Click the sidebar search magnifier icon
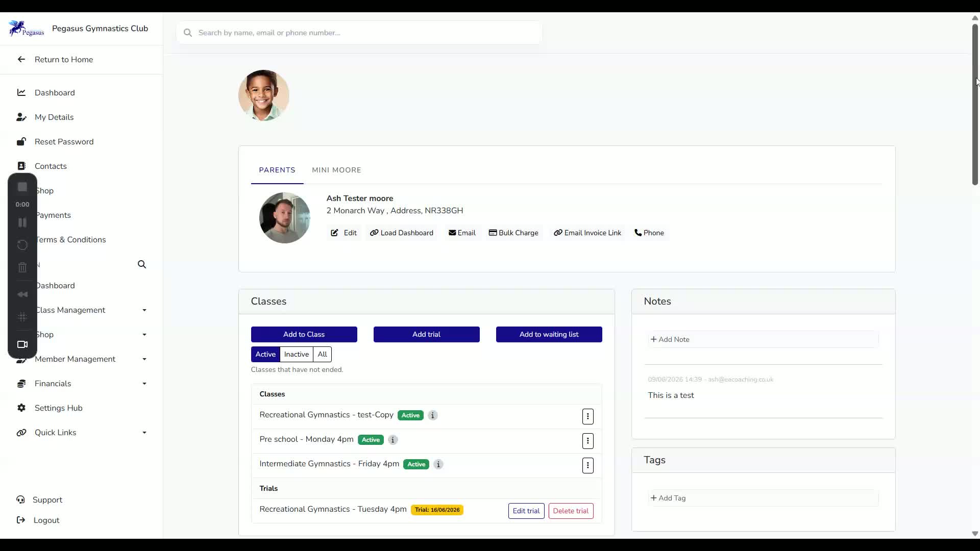The width and height of the screenshot is (980, 551). click(142, 264)
